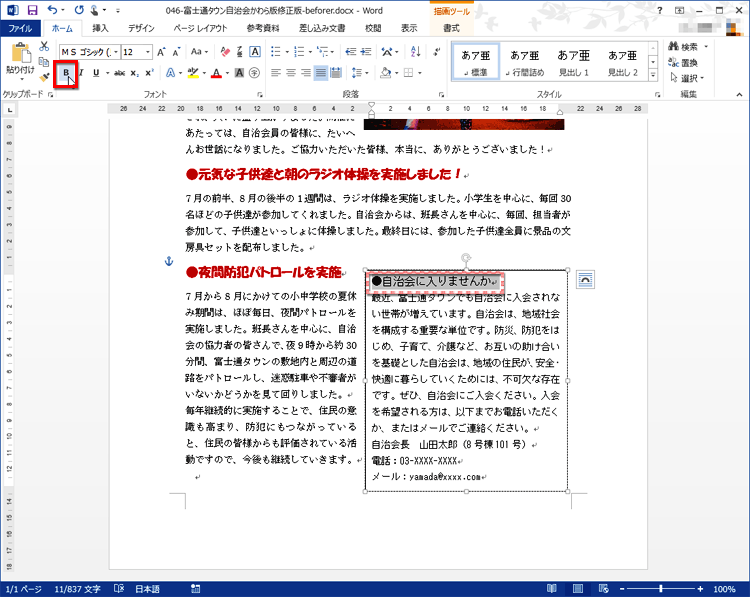Open the font size dropdown
This screenshot has width=750, height=597.
(x=148, y=52)
